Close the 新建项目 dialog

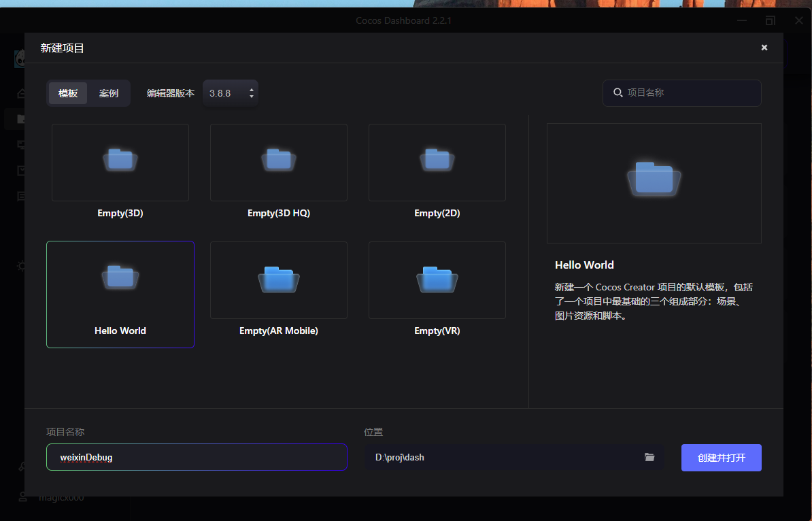(x=764, y=48)
